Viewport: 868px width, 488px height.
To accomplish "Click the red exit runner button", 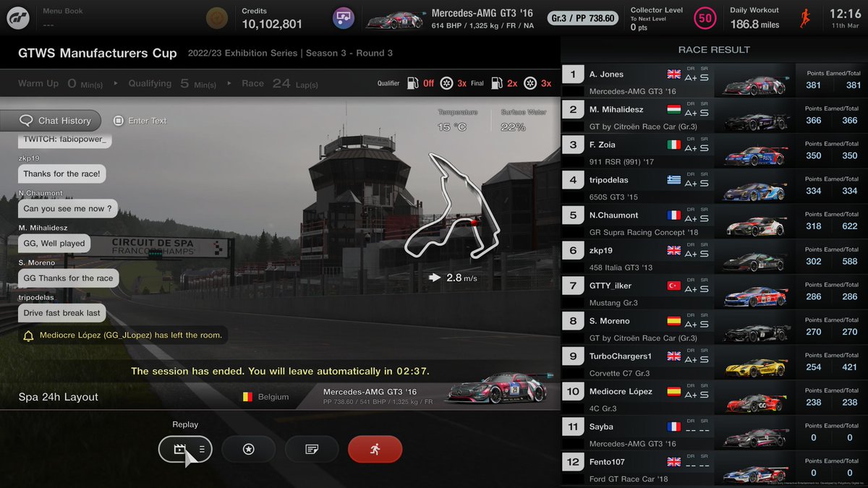I will click(375, 449).
